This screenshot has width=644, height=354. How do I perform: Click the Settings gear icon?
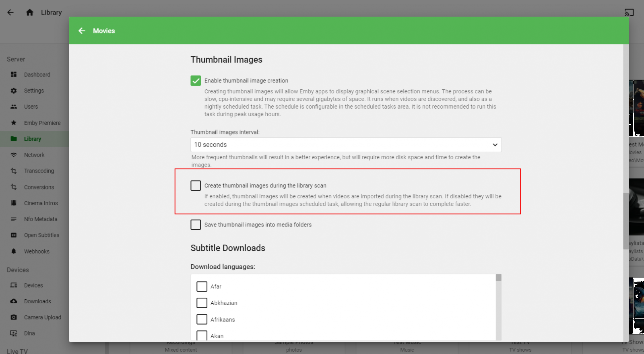tap(14, 91)
